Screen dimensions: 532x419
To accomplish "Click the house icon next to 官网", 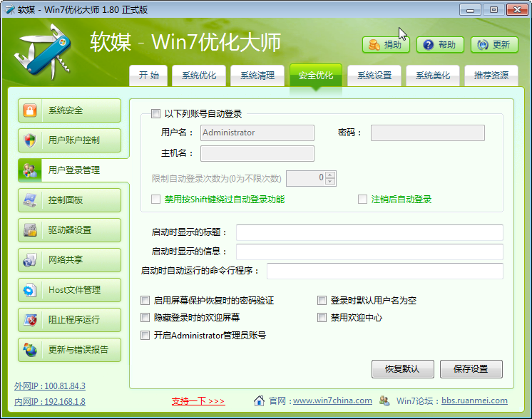I will 259,400.
